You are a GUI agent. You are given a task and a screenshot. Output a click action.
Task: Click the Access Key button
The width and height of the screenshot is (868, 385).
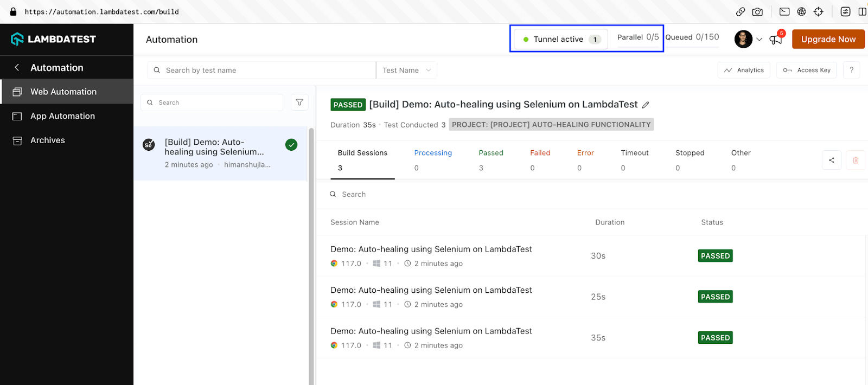tap(807, 70)
